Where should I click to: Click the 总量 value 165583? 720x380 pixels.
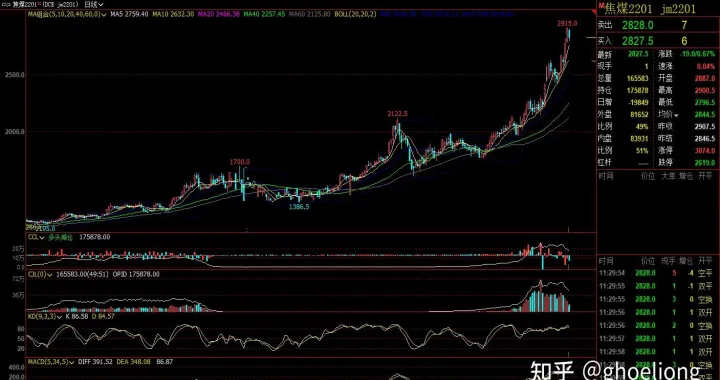[x=638, y=79]
